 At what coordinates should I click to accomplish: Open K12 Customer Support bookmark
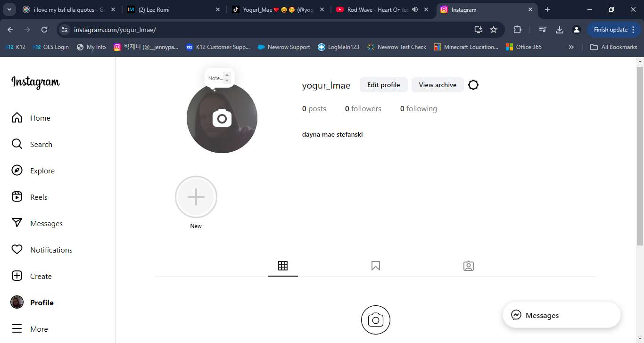[218, 47]
